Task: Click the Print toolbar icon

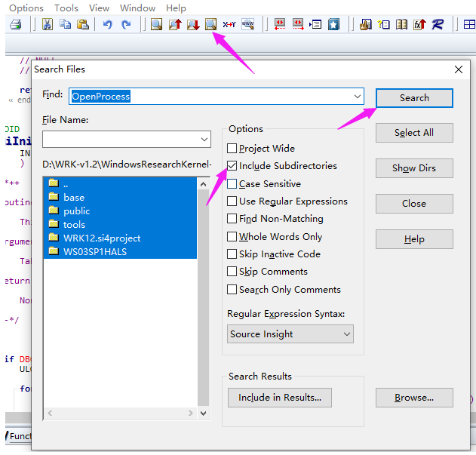Action: click(16, 24)
